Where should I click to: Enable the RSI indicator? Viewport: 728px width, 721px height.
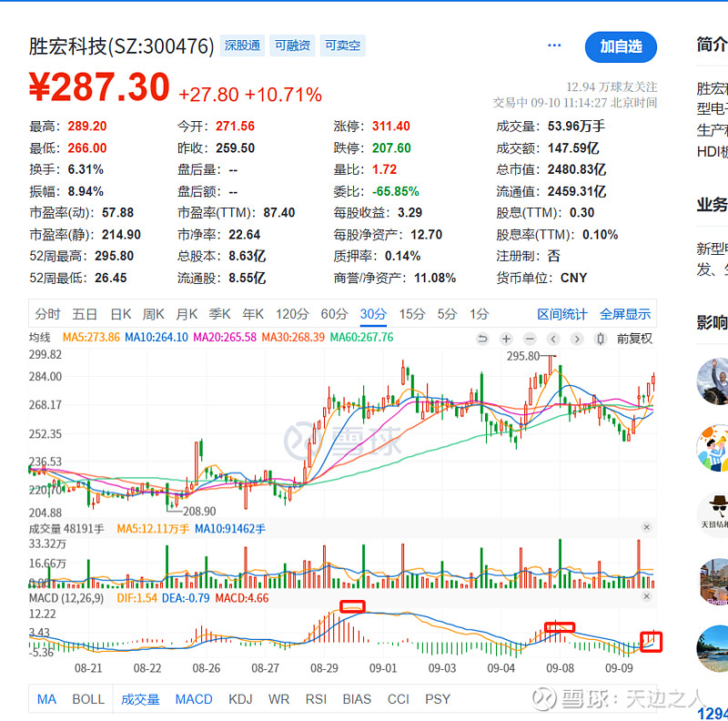click(316, 699)
